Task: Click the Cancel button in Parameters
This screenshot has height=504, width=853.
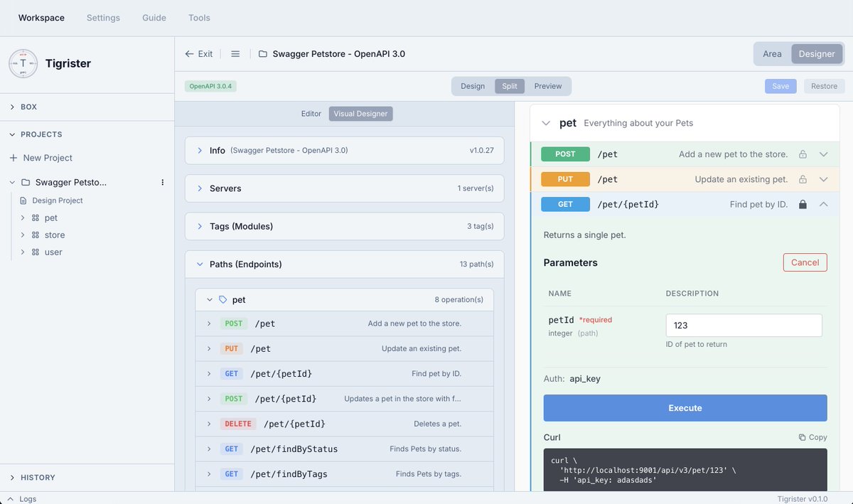Action: tap(805, 262)
